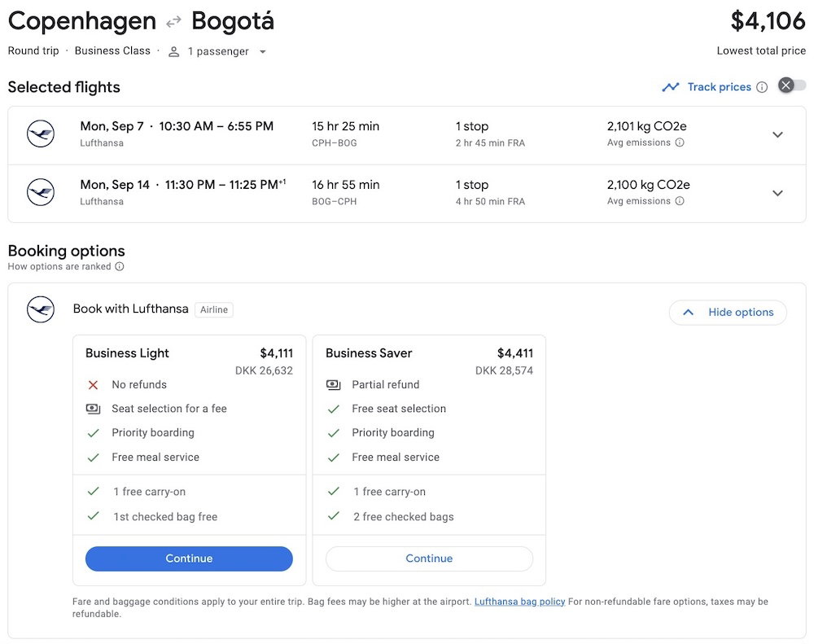Viewport: 814px width, 644px height.
Task: Expand the Sep 14 return flight details
Action: coord(777,193)
